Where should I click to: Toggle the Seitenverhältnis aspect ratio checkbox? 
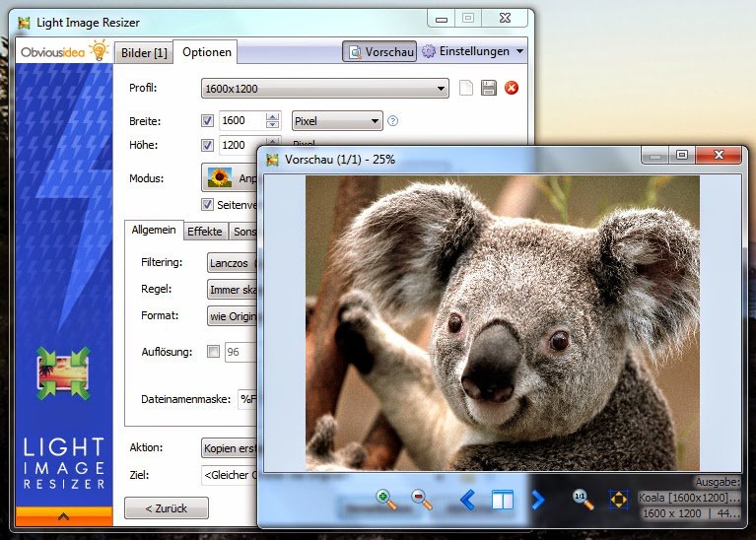207,204
